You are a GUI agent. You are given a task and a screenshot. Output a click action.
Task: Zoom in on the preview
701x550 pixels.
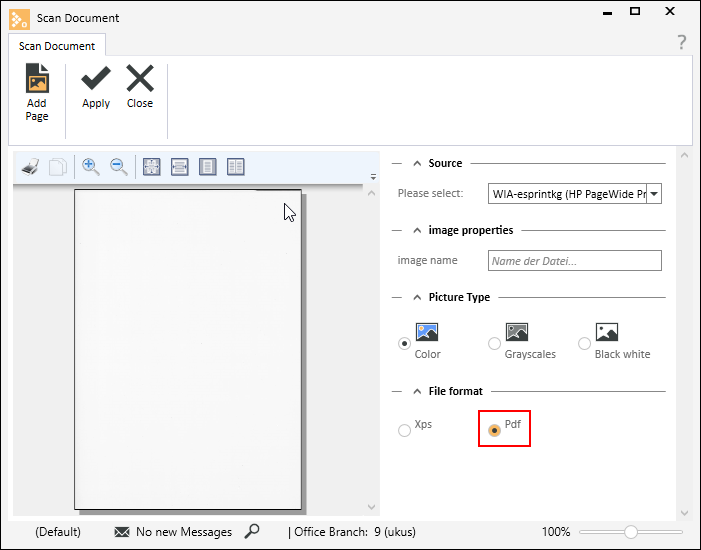(91, 167)
